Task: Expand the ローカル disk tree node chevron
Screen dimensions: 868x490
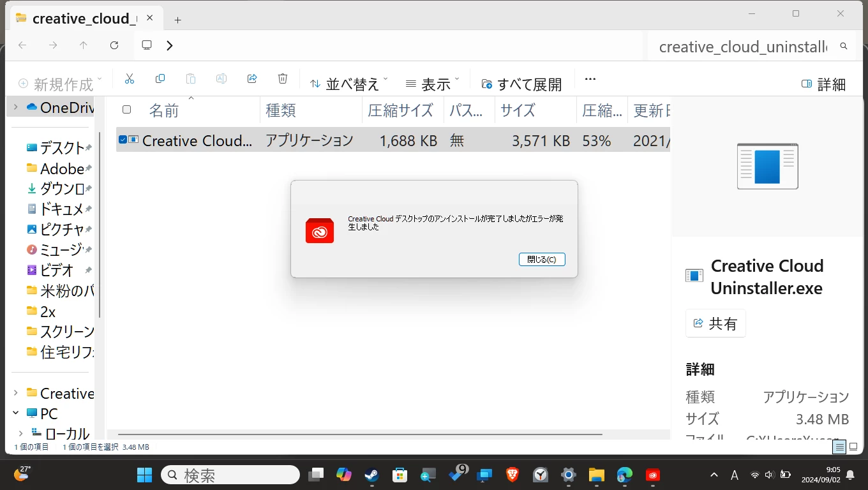Action: coord(21,434)
